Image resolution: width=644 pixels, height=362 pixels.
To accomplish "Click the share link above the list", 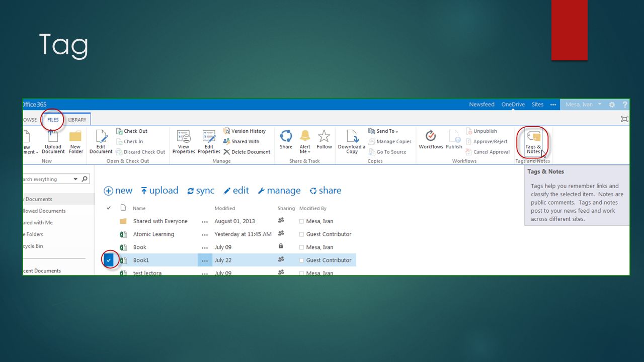I will [x=325, y=191].
